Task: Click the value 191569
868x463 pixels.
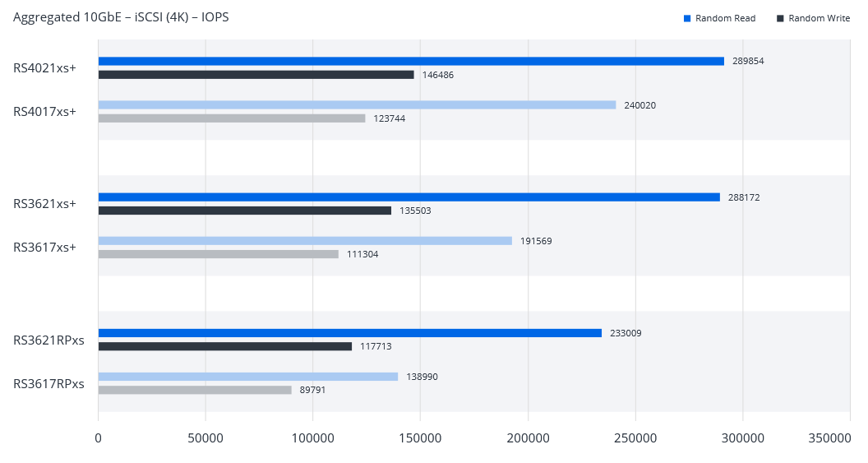Action: pos(536,241)
